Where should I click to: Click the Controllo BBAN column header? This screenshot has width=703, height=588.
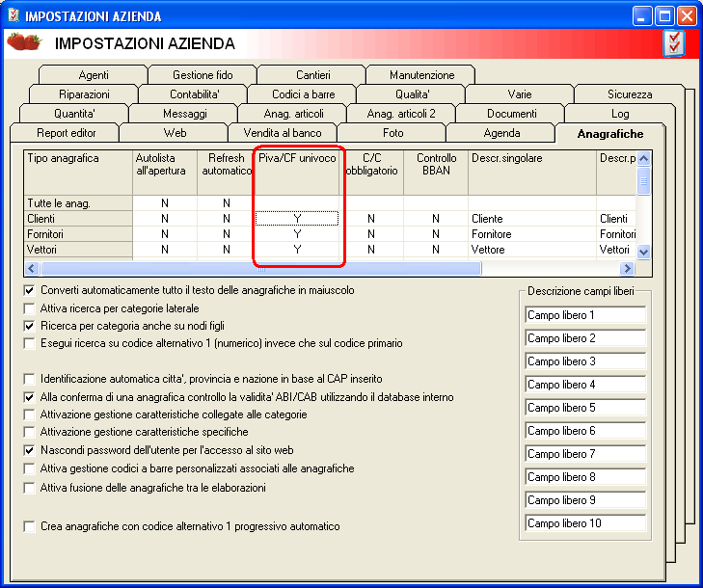(436, 173)
